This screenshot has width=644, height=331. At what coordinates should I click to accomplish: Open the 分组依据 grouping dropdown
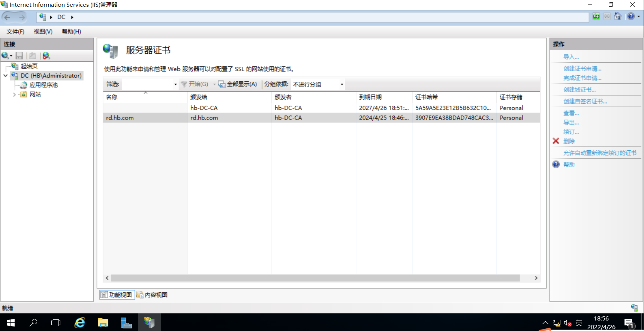coord(318,84)
